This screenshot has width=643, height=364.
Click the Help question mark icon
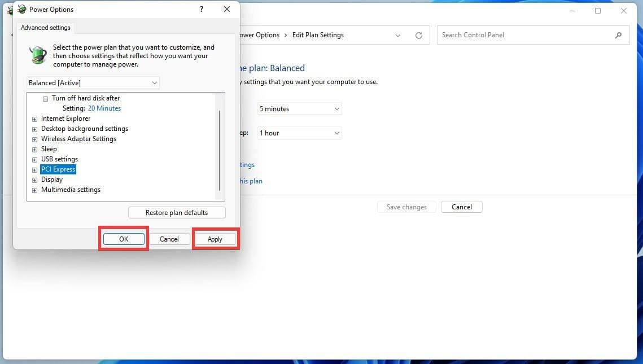pos(202,9)
